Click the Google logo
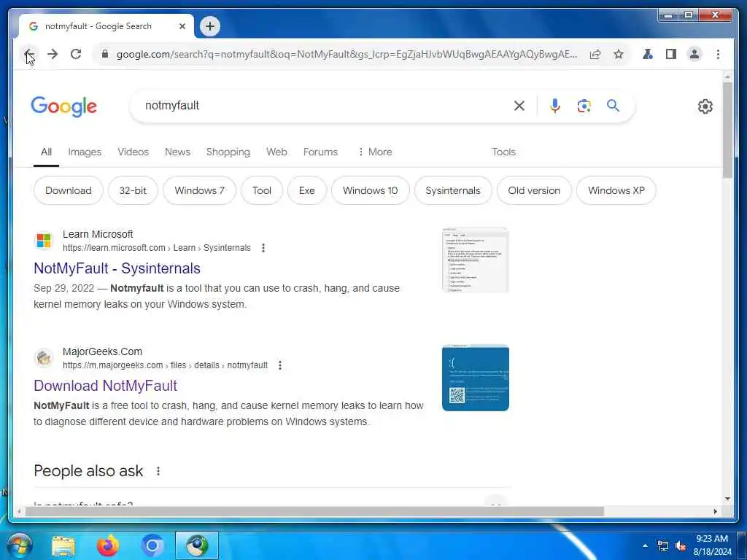This screenshot has width=747, height=560. point(64,106)
